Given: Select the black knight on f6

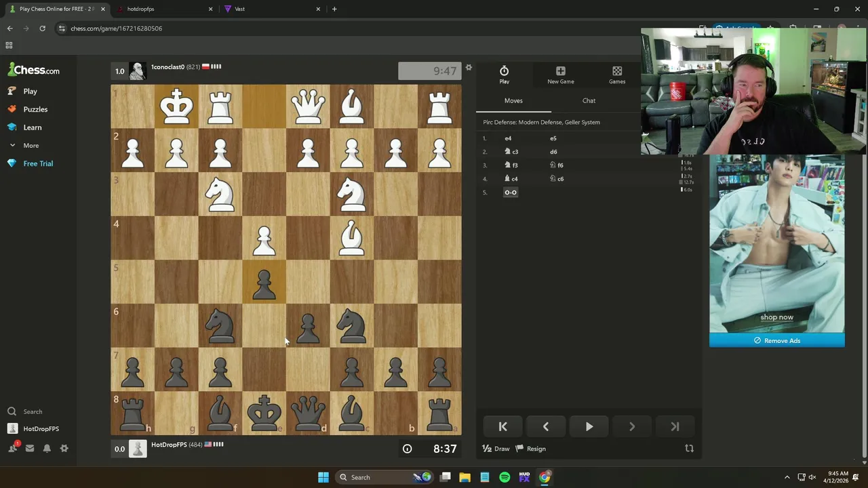Looking at the screenshot, I should [220, 325].
